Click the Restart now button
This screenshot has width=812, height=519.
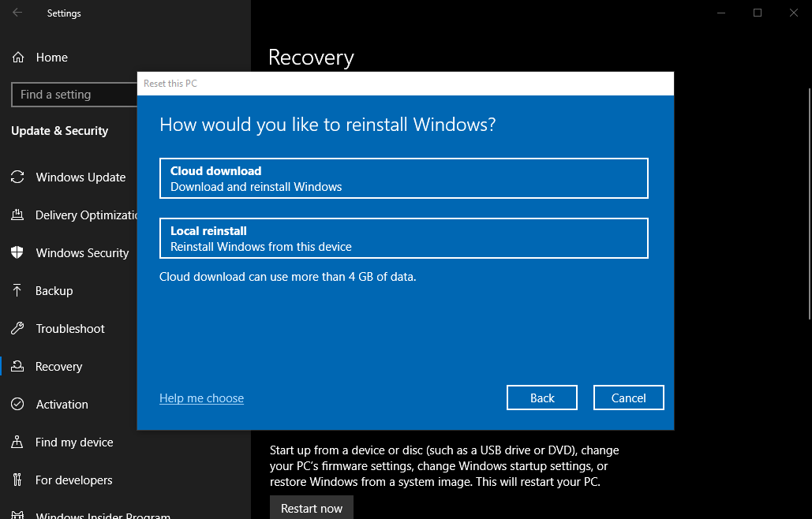311,508
